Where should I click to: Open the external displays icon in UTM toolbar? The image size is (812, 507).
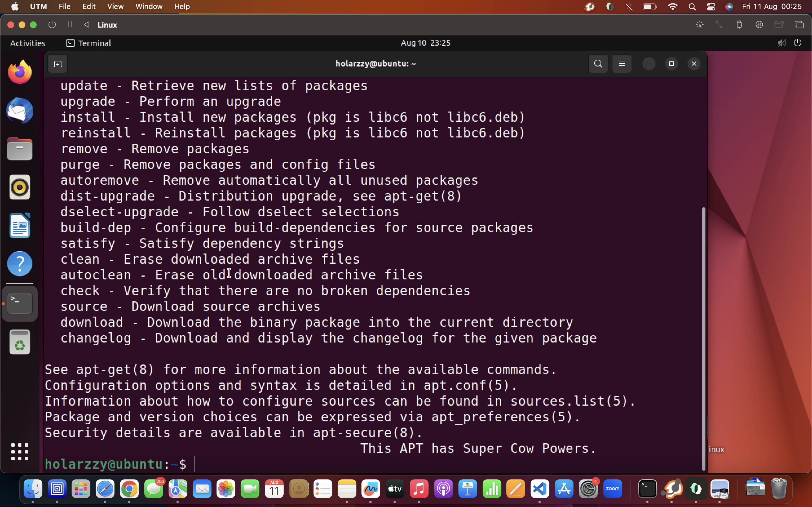[799, 25]
